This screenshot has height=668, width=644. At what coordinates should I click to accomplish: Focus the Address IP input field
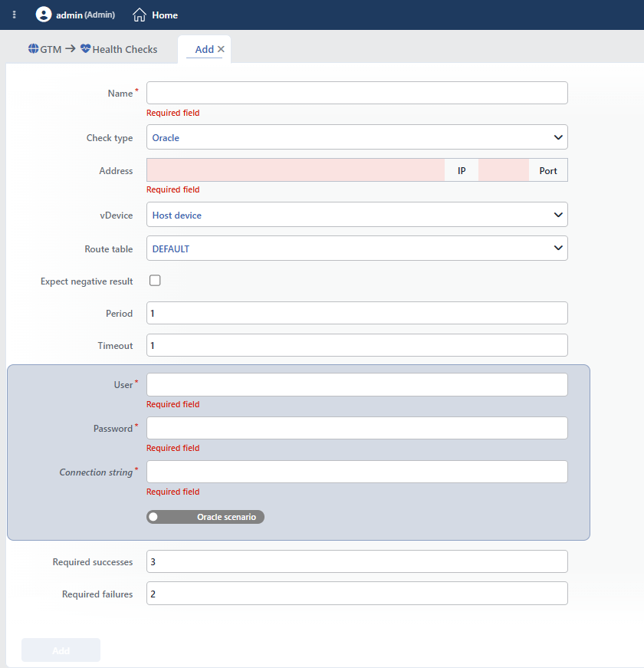click(296, 170)
